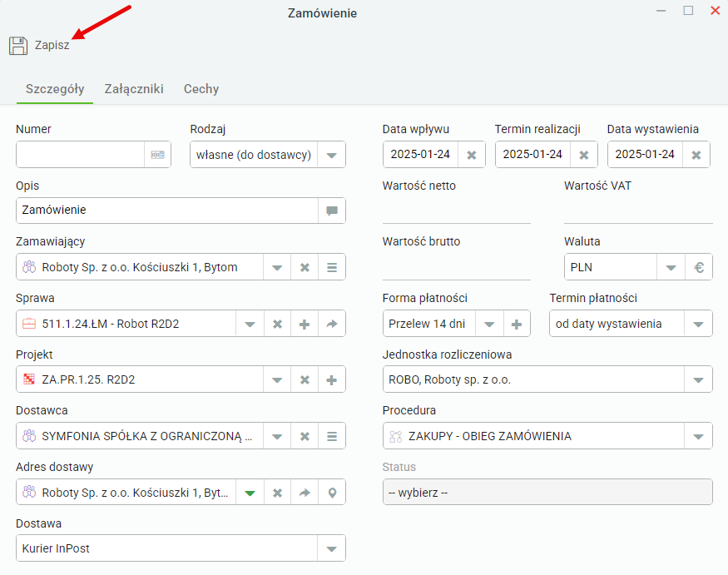The width and height of the screenshot is (728, 575).
Task: Click the 511.1.24.ŁM - Robot R2D2 text
Action: 111,324
